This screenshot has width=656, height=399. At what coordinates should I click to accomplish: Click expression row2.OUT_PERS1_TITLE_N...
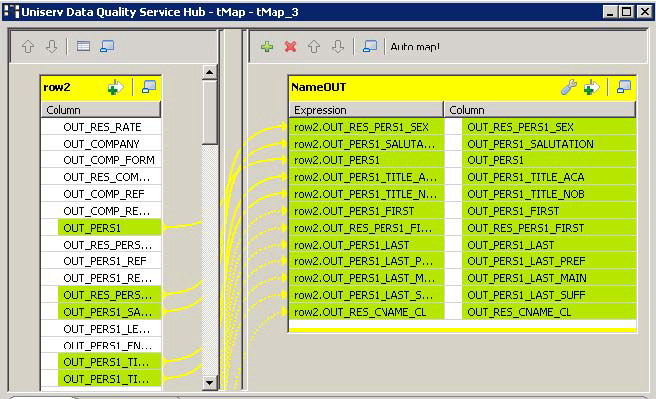point(366,194)
